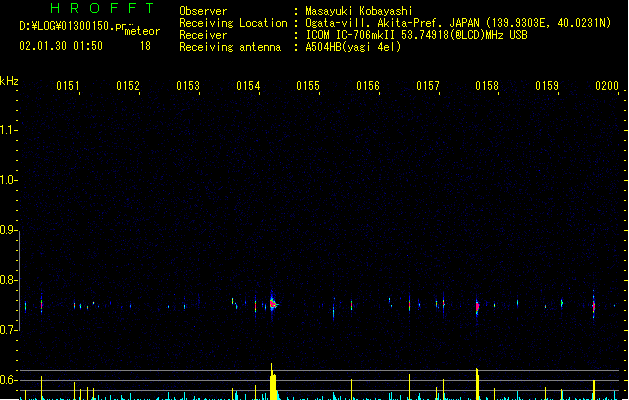This screenshot has width=629, height=400.
Task: Click the 0156 time axis marker
Action: [368, 85]
